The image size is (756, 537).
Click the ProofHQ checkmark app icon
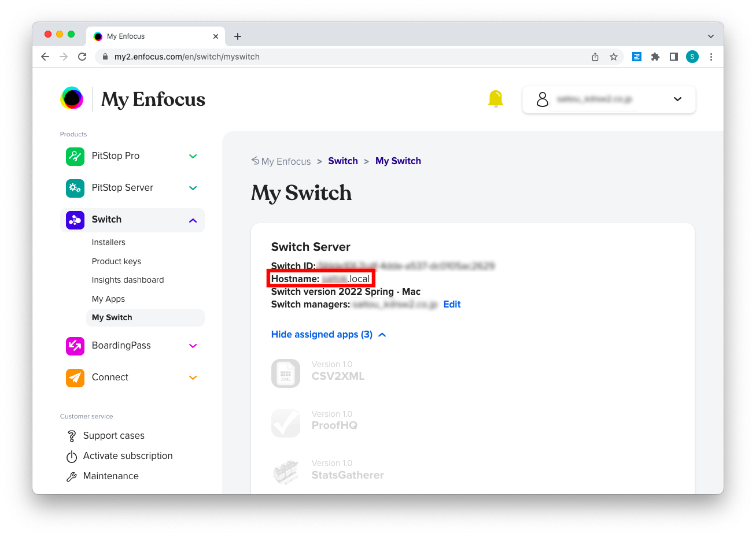coord(286,423)
